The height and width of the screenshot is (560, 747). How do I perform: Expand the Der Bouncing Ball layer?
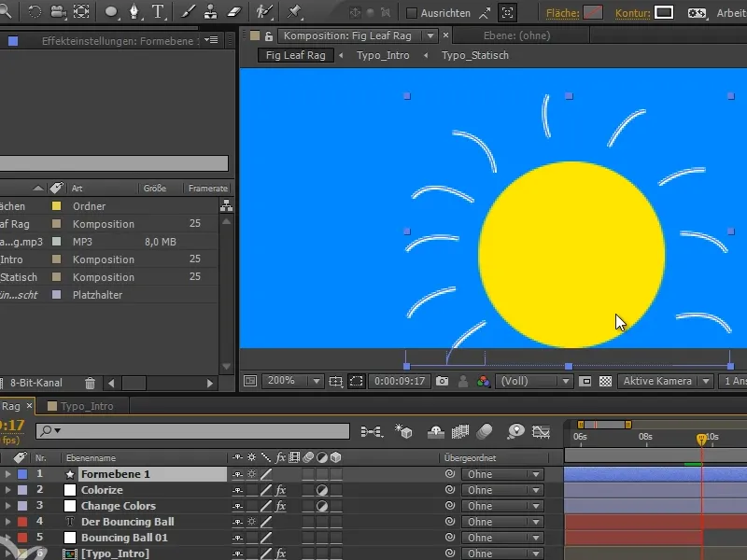click(7, 522)
